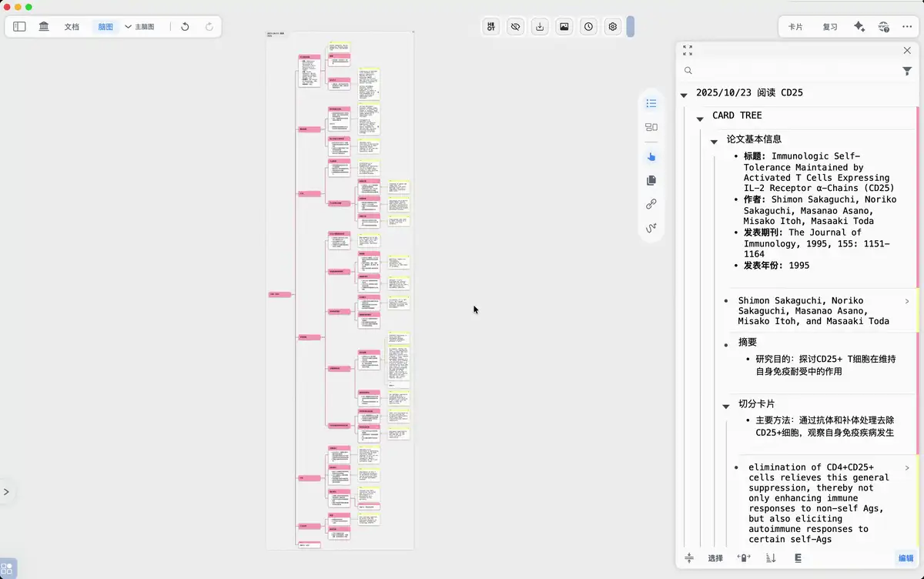Click the mind map root node on canvas
This screenshot has width=924, height=579.
coord(280,294)
